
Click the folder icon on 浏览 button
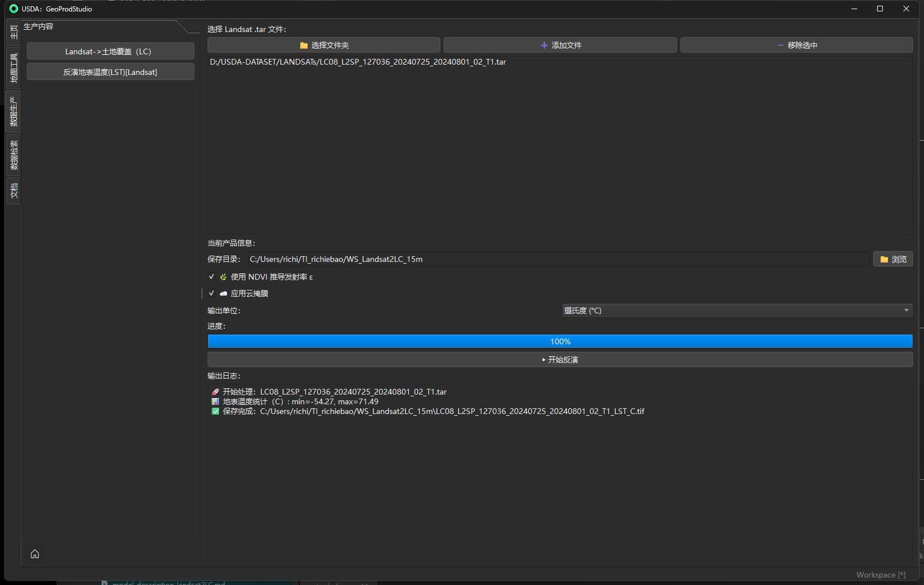(x=884, y=260)
